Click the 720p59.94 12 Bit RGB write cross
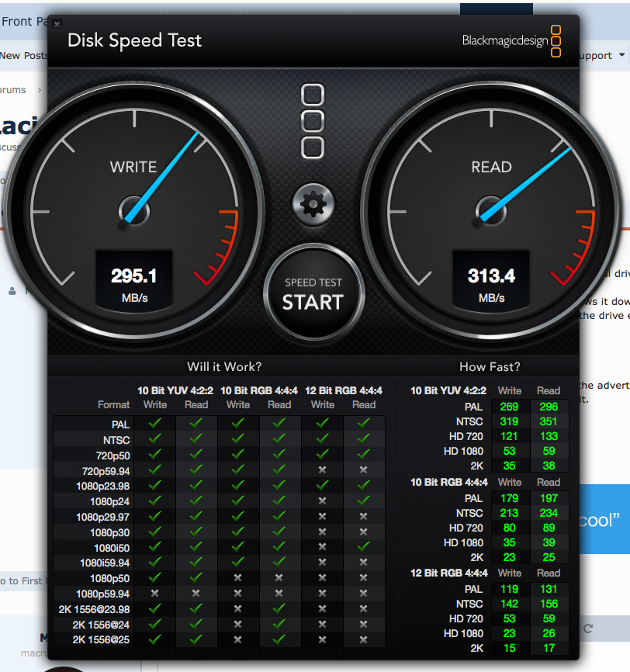 [x=322, y=469]
